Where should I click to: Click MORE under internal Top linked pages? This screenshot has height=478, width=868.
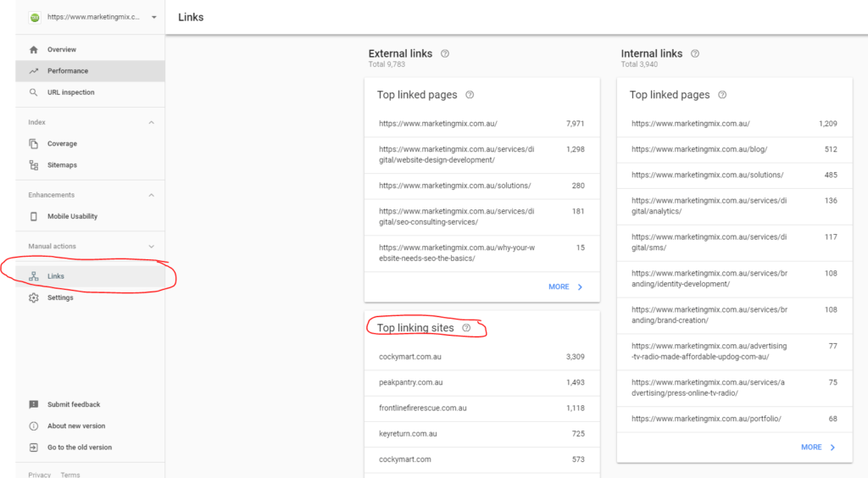[818, 447]
